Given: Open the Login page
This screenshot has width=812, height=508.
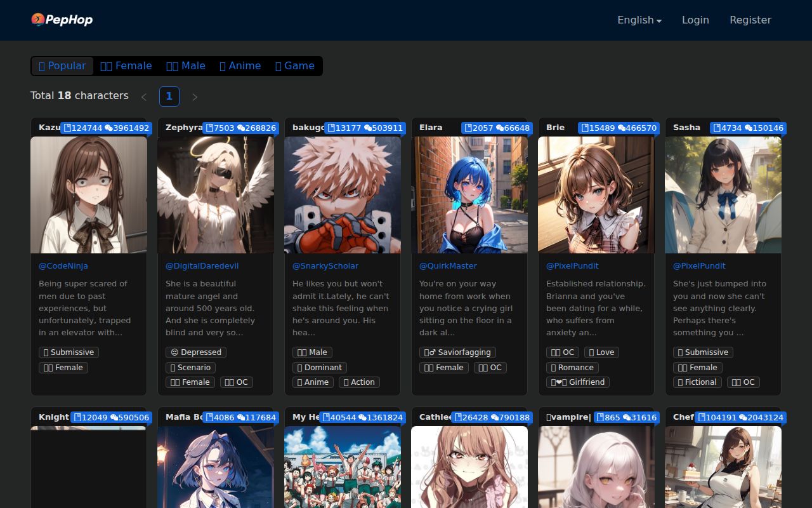Looking at the screenshot, I should tap(695, 20).
